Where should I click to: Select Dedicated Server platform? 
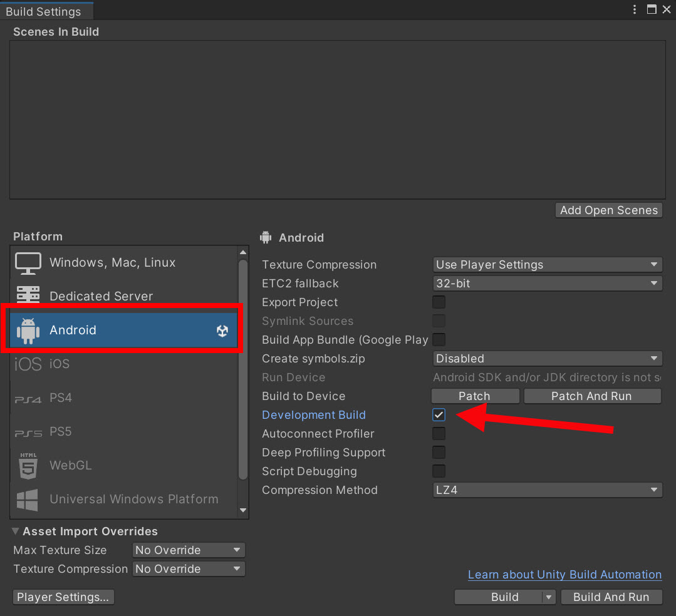123,296
